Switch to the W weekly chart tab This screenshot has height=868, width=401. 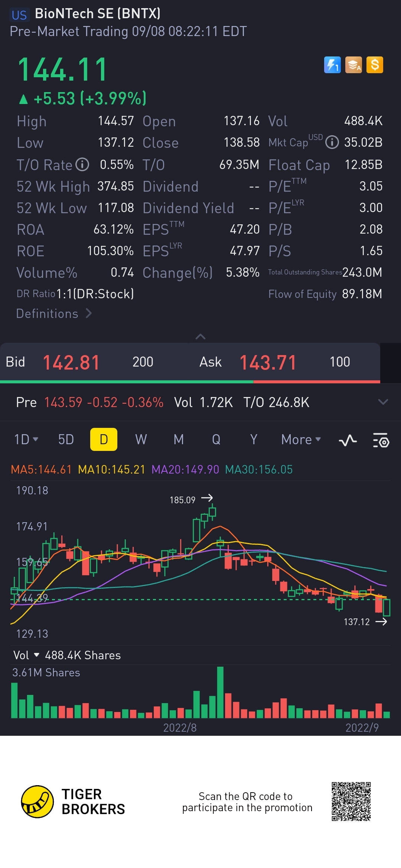tap(141, 439)
